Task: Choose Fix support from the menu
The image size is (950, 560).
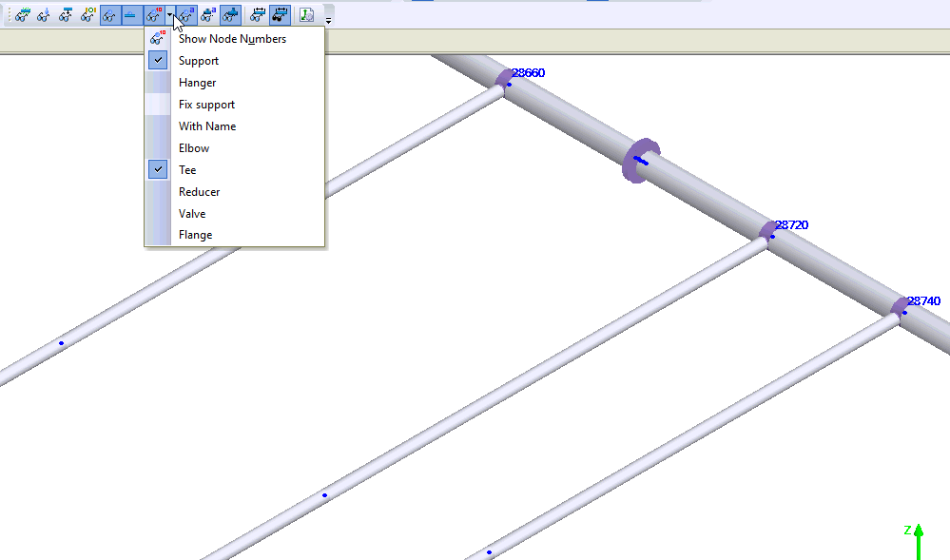Action: [206, 105]
